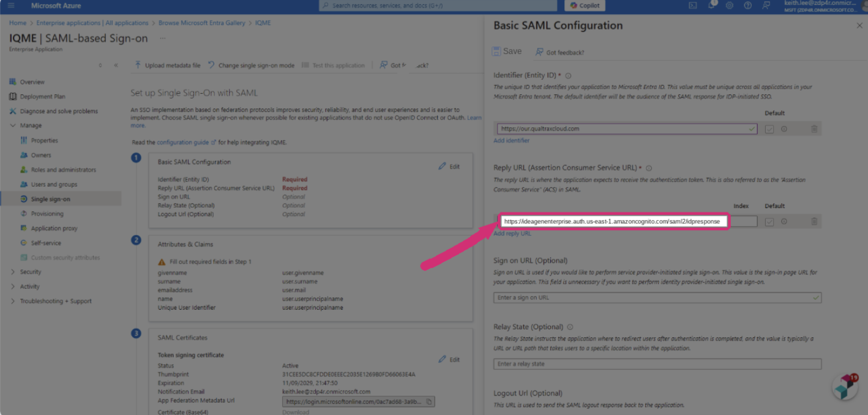The width and height of the screenshot is (868, 415).
Task: Open the Cloud Shell icon in header
Action: click(x=693, y=6)
